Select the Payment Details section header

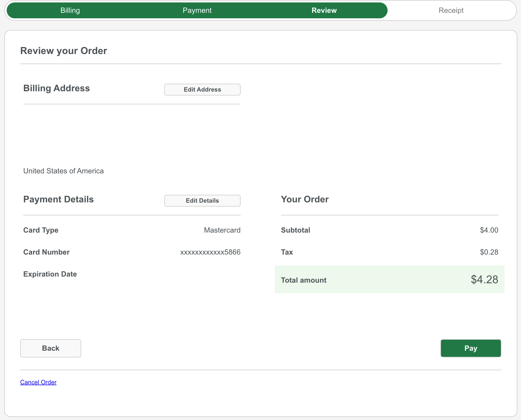pyautogui.click(x=58, y=199)
